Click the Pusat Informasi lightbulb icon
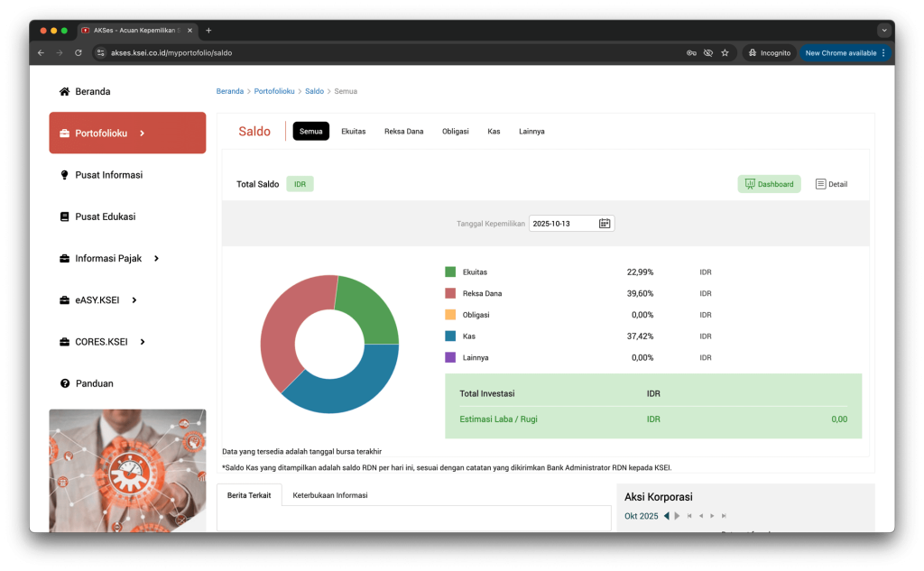Viewport: 924px width, 571px height. [x=64, y=175]
